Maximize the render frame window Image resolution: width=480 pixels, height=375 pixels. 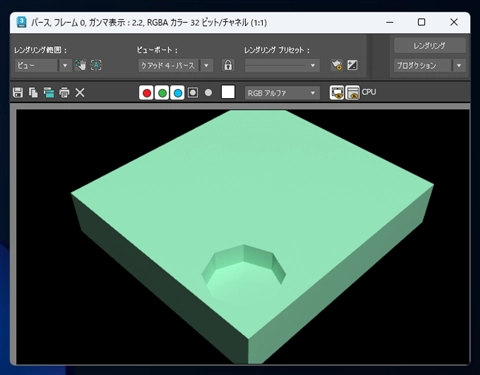(x=422, y=22)
